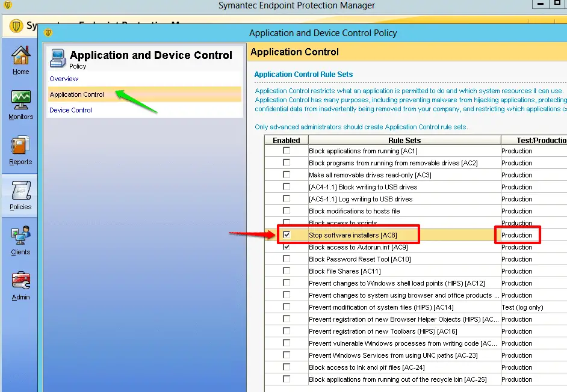Select 'Prevent Windows Services from using UNC paths [AC-23]'
Viewport: 567px width, 392px height.
[393, 355]
